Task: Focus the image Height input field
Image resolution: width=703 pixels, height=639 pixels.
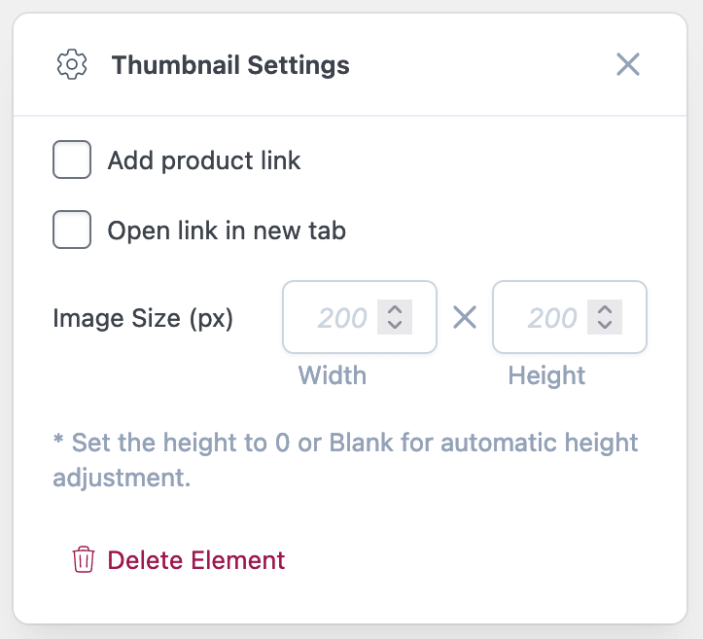Action: point(544,318)
